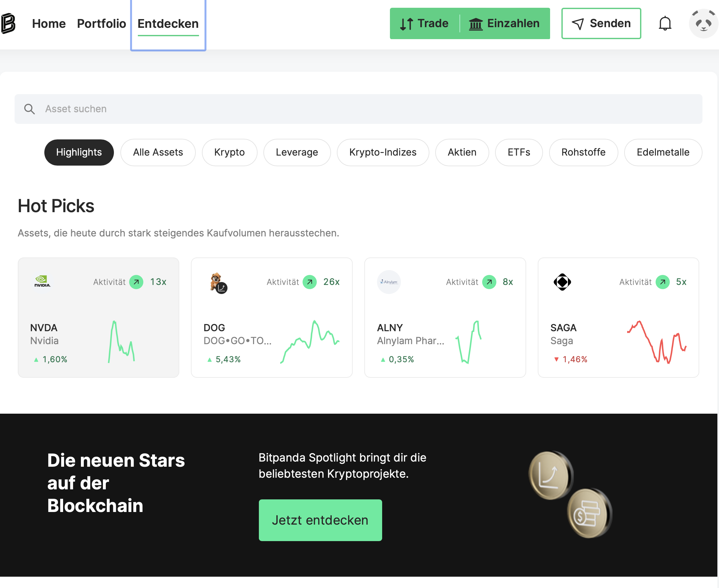Screen dimensions: 719x588
Task: Go to the Home tab
Action: (x=49, y=23)
